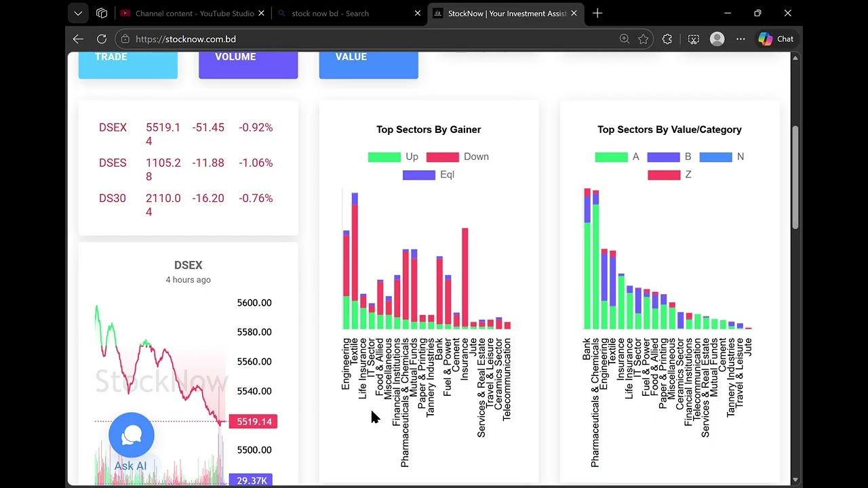Open a new browser tab

(x=597, y=14)
